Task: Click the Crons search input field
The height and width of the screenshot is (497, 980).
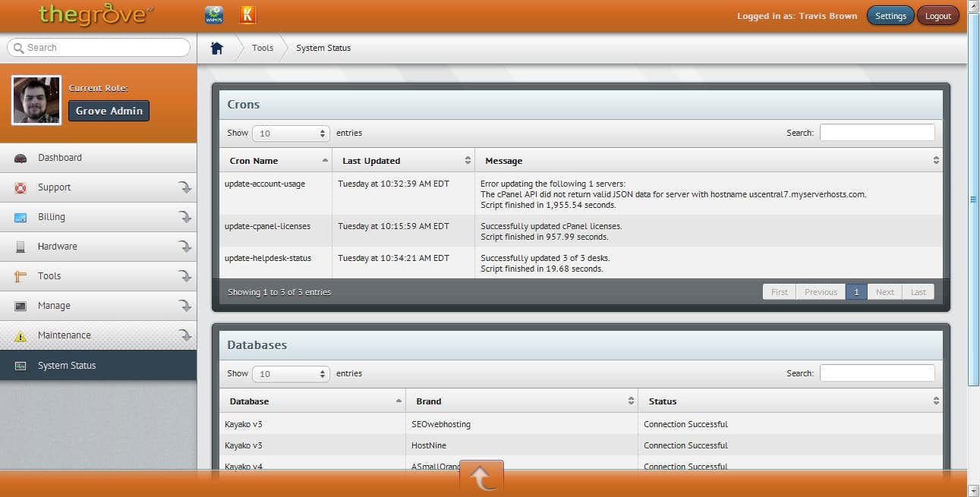Action: pyautogui.click(x=877, y=133)
